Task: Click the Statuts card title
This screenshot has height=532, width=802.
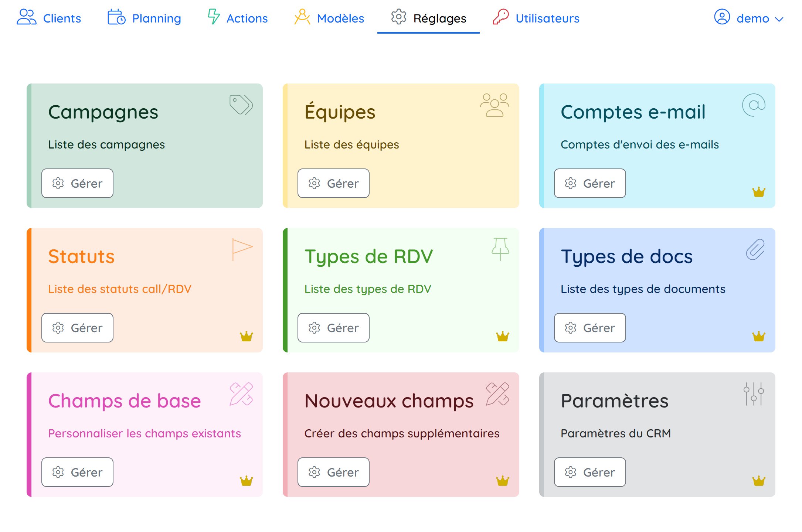Action: (81, 256)
